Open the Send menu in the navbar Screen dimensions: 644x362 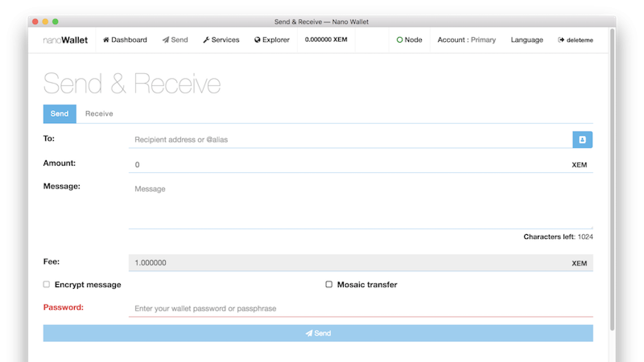pos(175,40)
